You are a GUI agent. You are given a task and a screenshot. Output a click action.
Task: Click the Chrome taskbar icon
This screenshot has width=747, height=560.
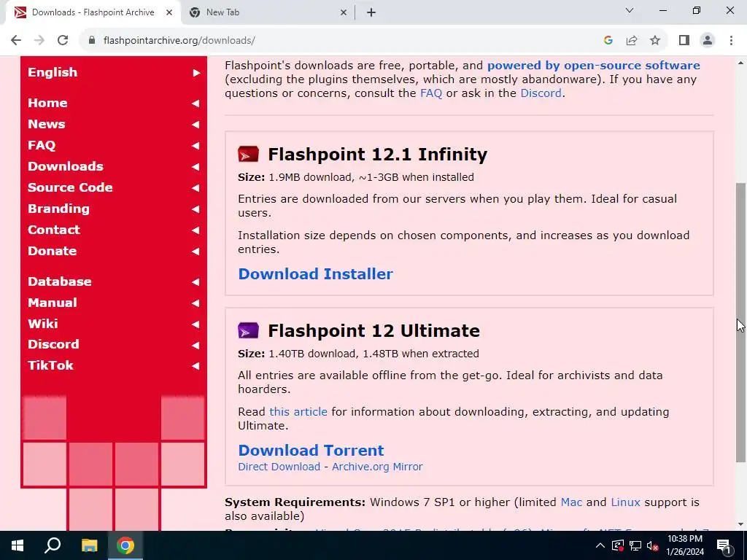125,545
